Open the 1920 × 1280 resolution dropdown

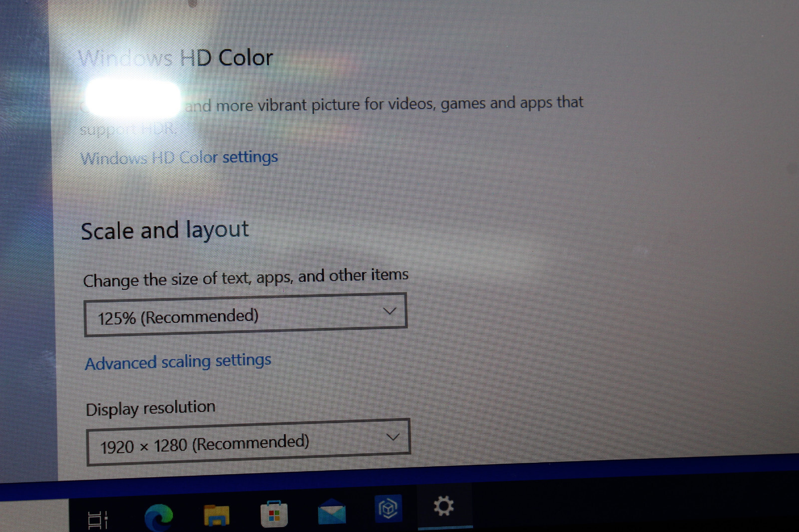[x=248, y=442]
